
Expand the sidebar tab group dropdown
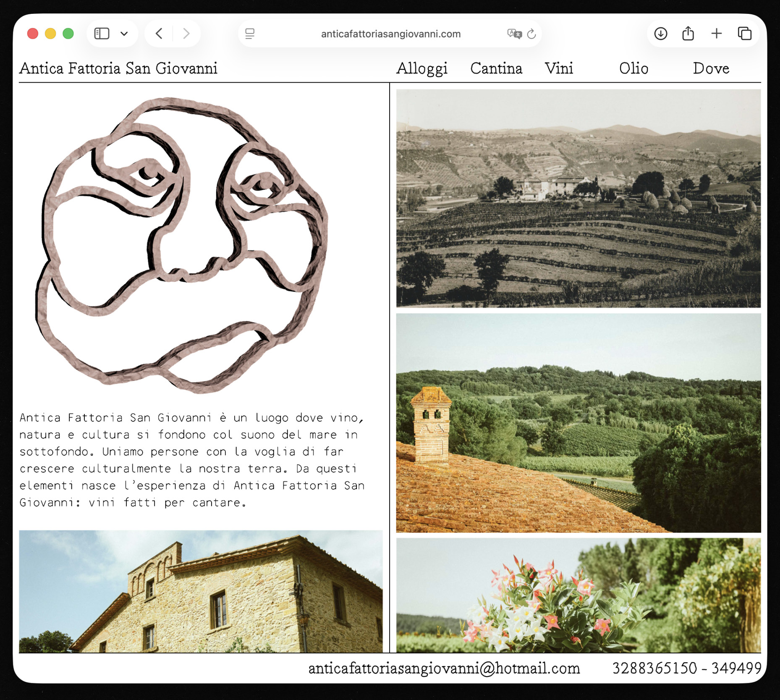pos(124,34)
